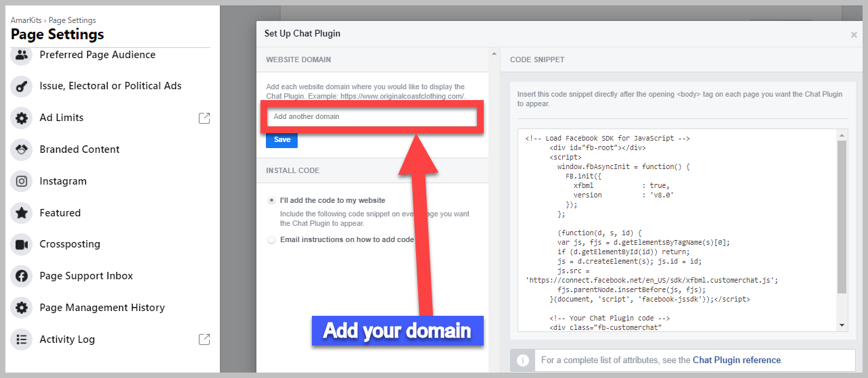Screen dimensions: 868x378
Task: Click the Activity Log list icon
Action: pyautogui.click(x=22, y=339)
